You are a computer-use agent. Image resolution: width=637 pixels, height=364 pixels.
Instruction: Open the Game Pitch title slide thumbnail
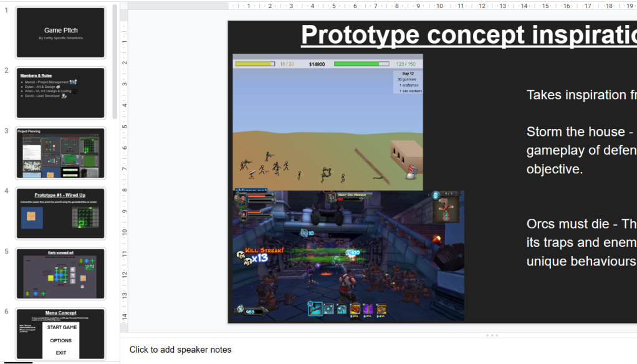(60, 33)
